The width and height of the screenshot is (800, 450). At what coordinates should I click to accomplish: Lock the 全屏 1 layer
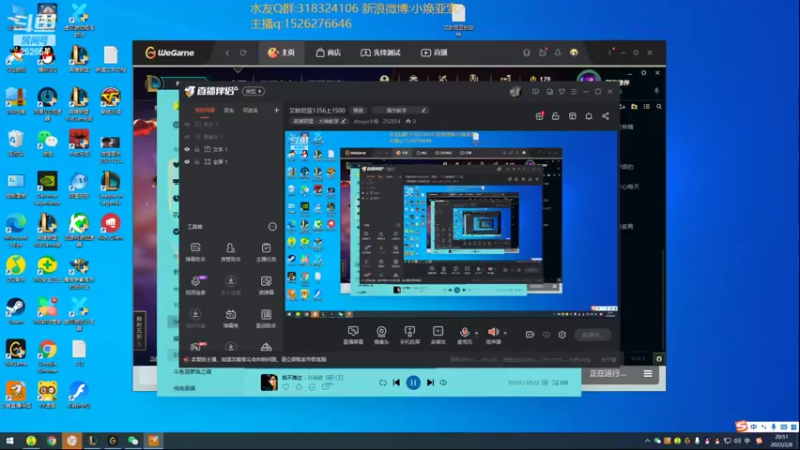coord(196,162)
